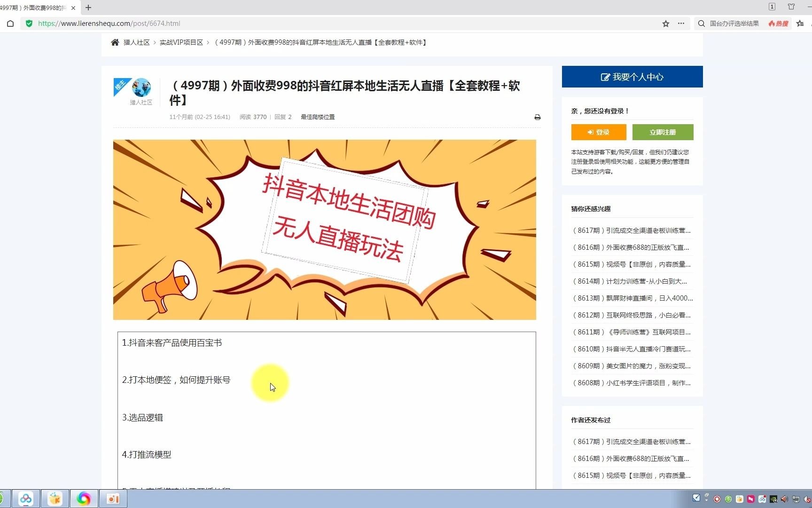Viewport: 812px width, 508px height.
Task: Click the post date 11个月前 (02-25 16:41)
Action: pos(200,117)
